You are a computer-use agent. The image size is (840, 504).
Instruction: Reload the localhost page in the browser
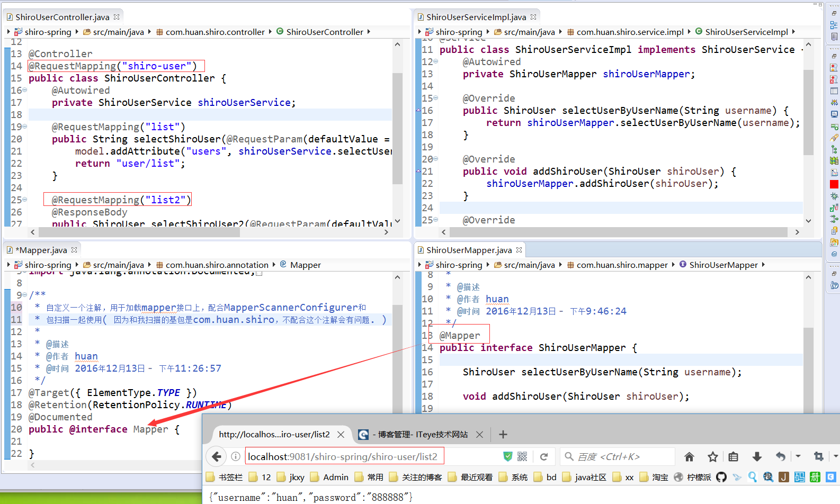[x=543, y=456]
